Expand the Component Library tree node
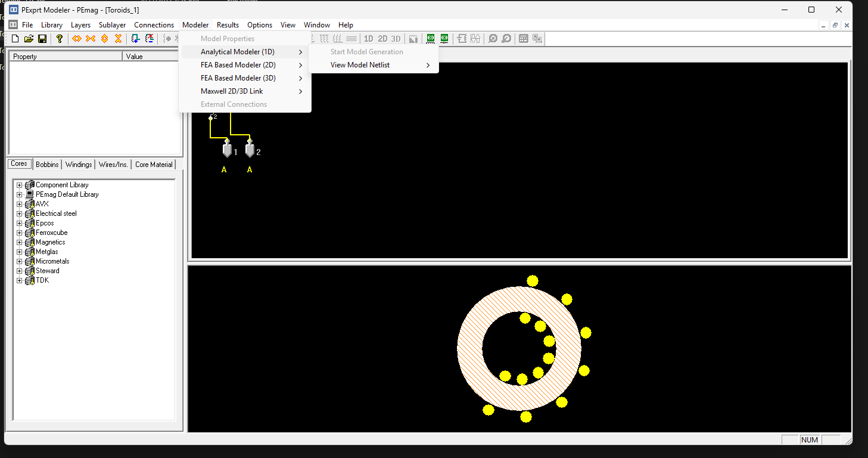868x458 pixels. click(20, 185)
